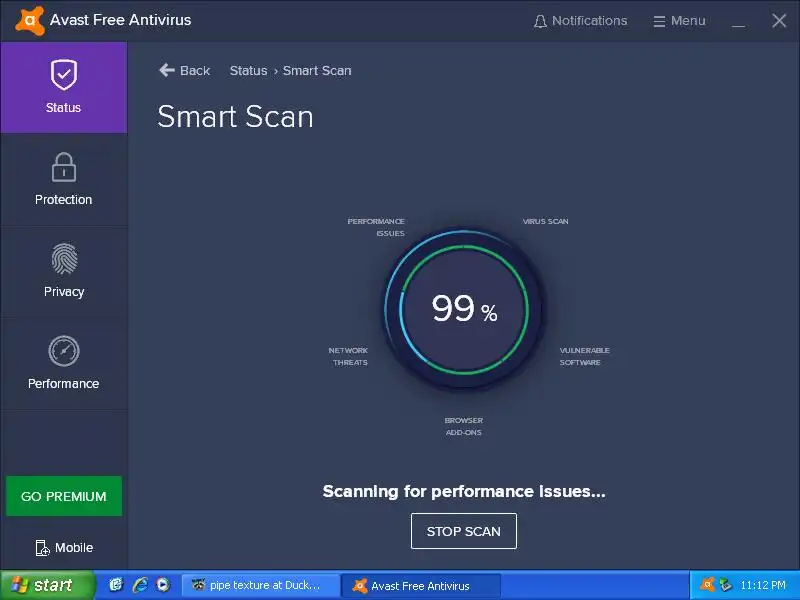Open the Status section shield icon

click(64, 74)
